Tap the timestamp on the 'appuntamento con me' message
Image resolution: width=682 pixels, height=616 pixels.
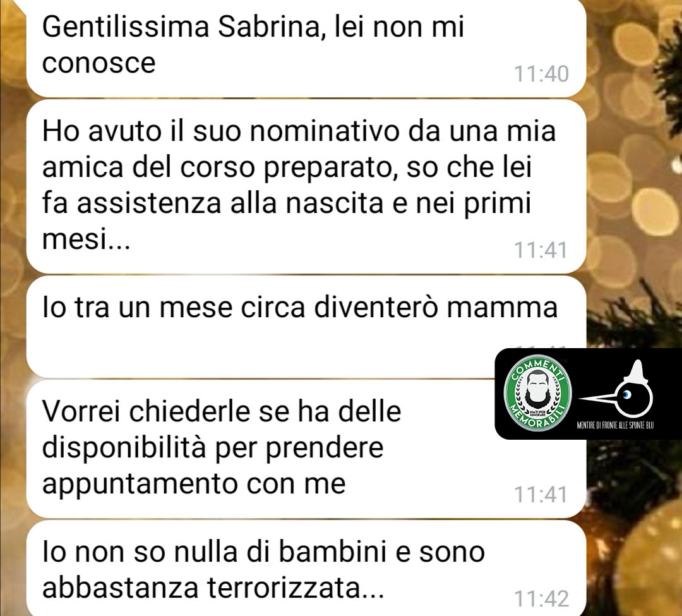pos(541,495)
